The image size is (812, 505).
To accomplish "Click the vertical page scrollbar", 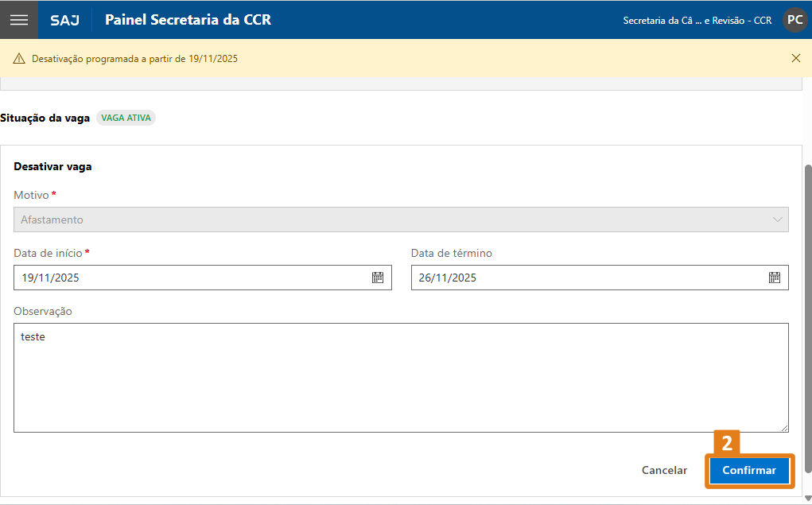I will [x=808, y=318].
